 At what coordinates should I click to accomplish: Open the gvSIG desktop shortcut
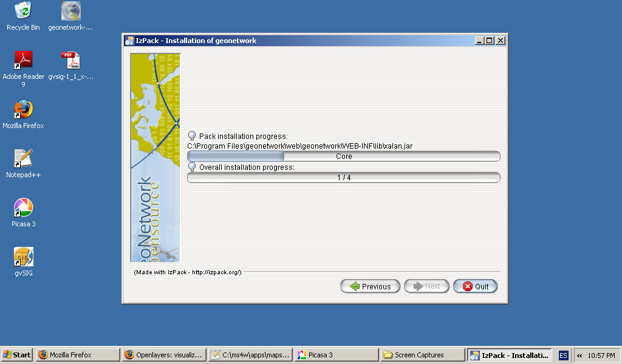23,257
